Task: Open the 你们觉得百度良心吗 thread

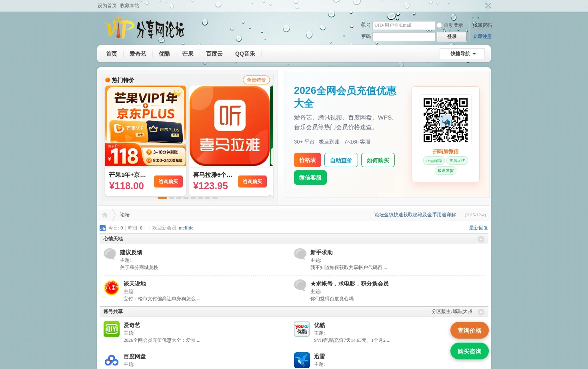Action: 332,299
